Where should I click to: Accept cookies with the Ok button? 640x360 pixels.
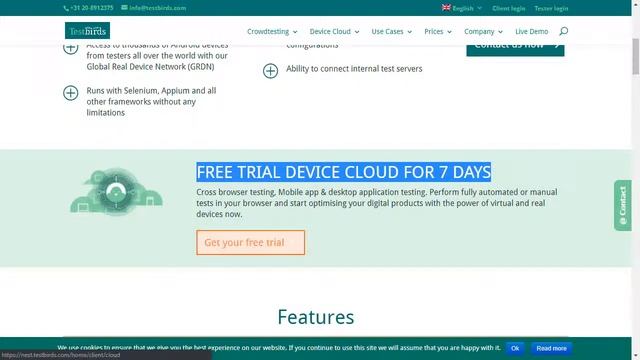tap(515, 348)
